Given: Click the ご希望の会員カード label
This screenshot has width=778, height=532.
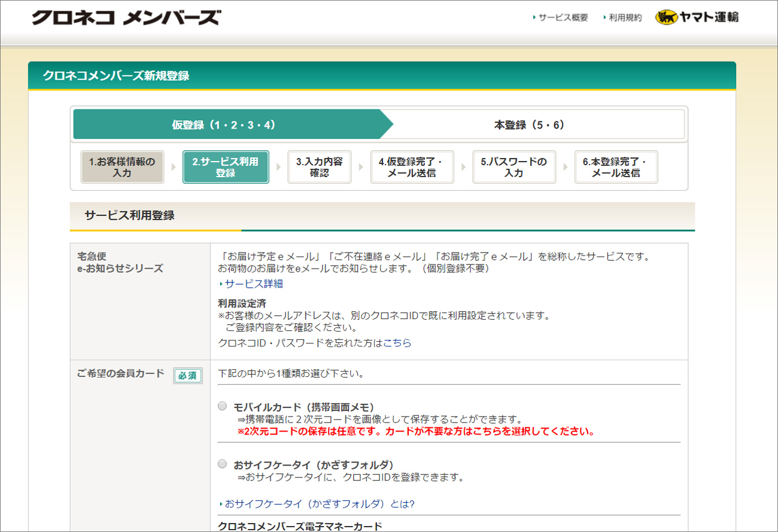Looking at the screenshot, I should [121, 373].
